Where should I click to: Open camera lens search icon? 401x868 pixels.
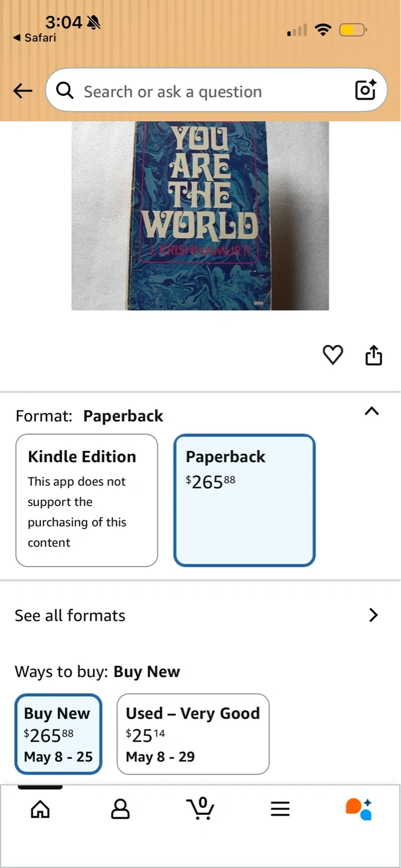(365, 90)
